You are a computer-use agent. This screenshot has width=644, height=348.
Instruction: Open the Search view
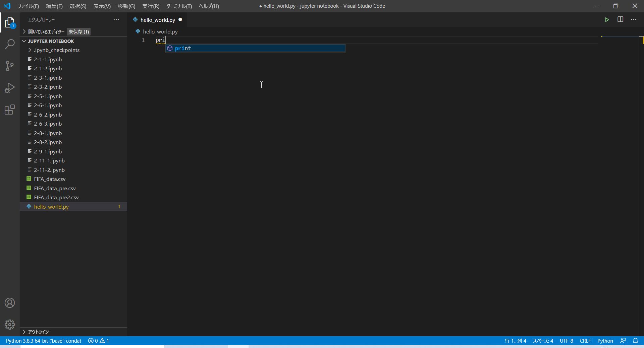coord(10,44)
